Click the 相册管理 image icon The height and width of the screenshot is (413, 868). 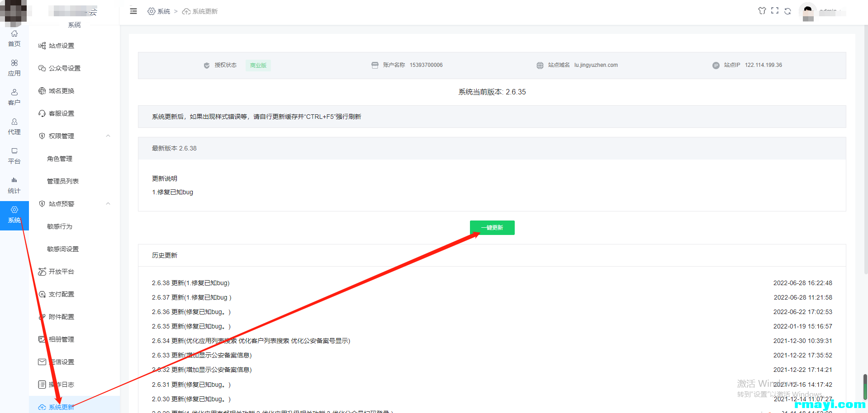[42, 339]
